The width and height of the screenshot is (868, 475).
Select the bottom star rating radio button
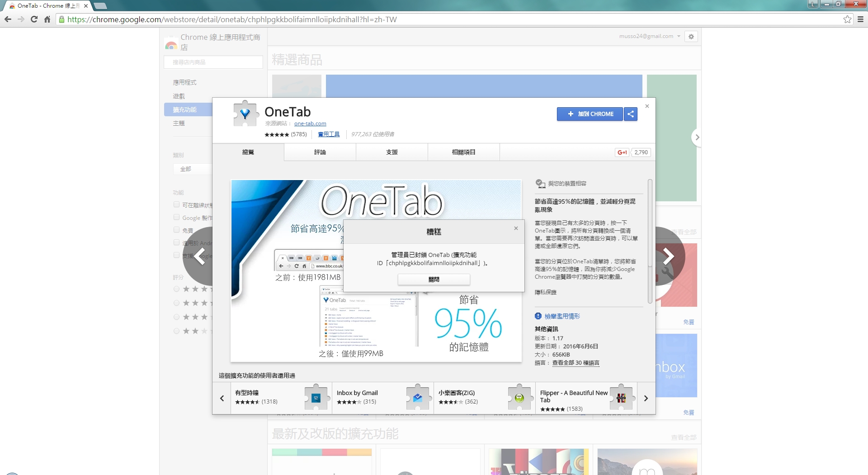(x=177, y=331)
